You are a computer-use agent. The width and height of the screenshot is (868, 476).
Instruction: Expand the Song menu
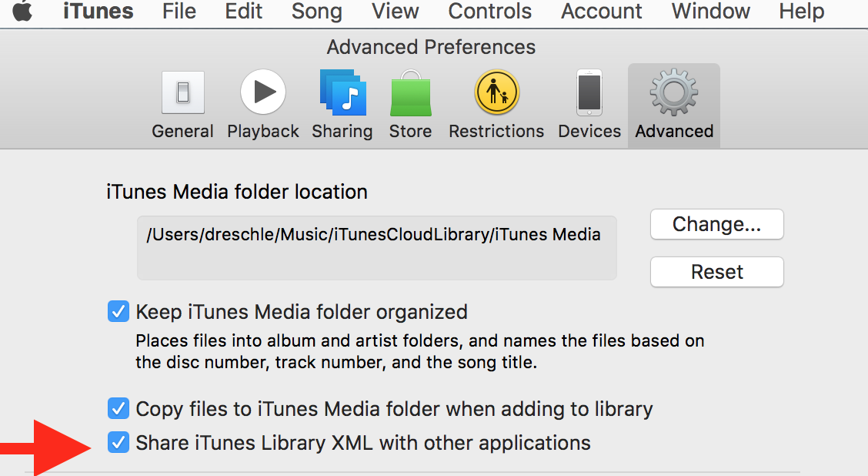coord(316,12)
